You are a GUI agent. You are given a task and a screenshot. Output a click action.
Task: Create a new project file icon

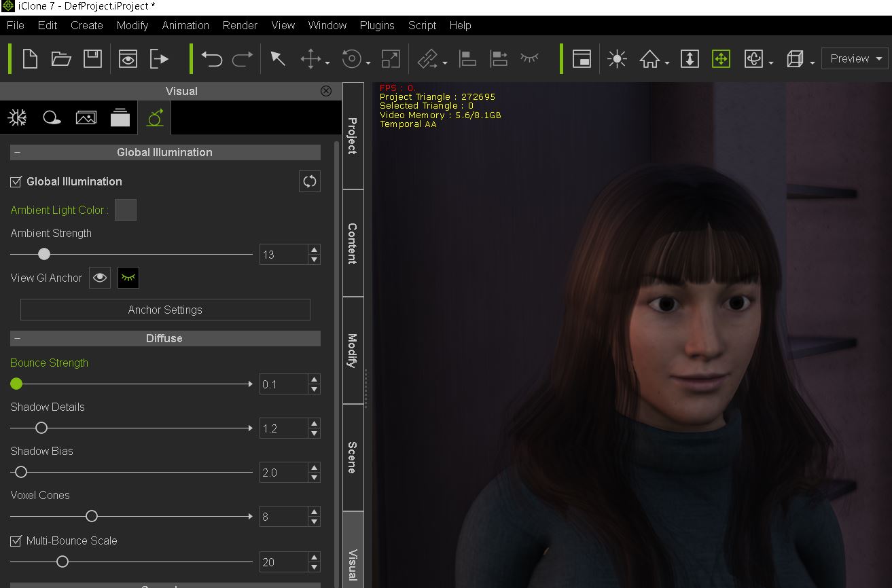30,58
